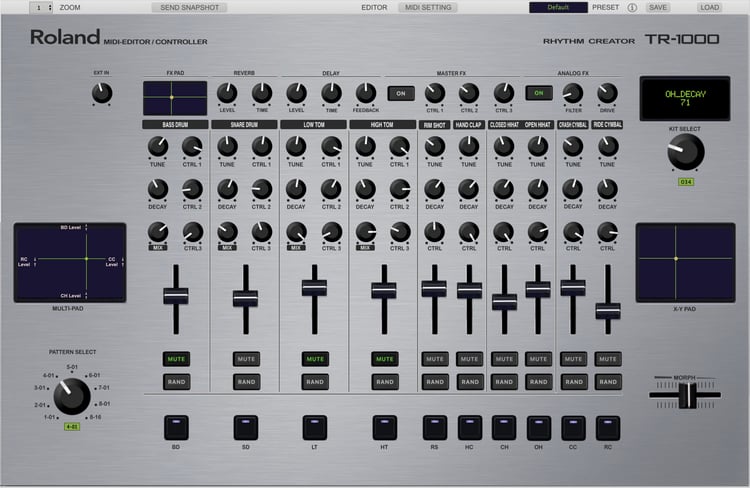This screenshot has width=750, height=488.
Task: Click the OH_DECAY display readout
Action: pyautogui.click(x=685, y=98)
